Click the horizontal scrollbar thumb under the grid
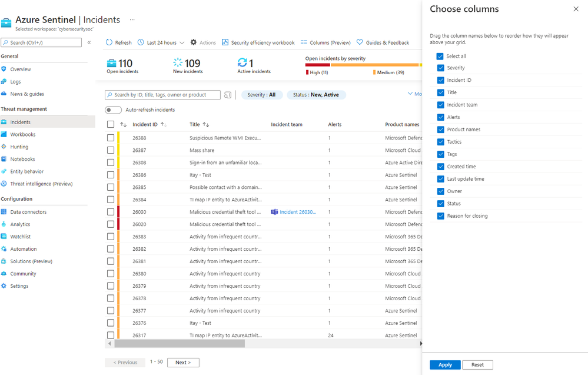The image size is (588, 375). (180, 343)
